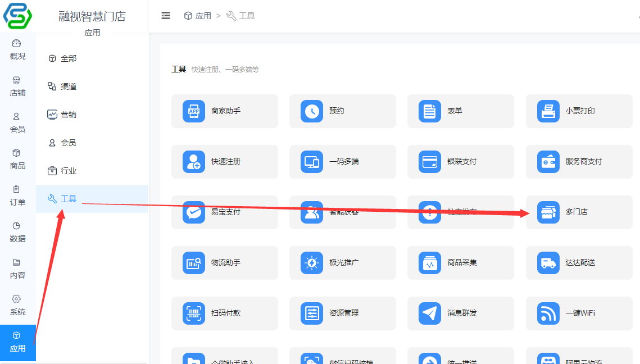Open the 达达配送 truck icon app
640x364 pixels.
click(x=579, y=263)
